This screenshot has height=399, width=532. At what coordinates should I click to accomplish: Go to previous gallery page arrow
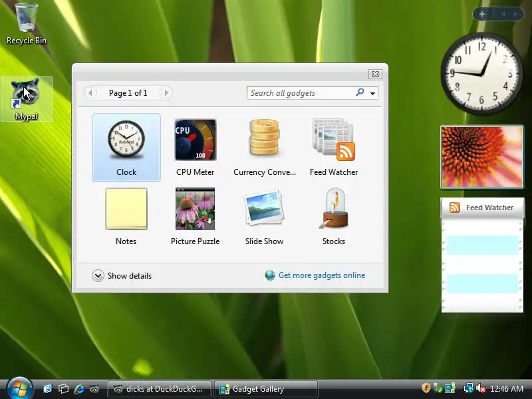pos(90,92)
